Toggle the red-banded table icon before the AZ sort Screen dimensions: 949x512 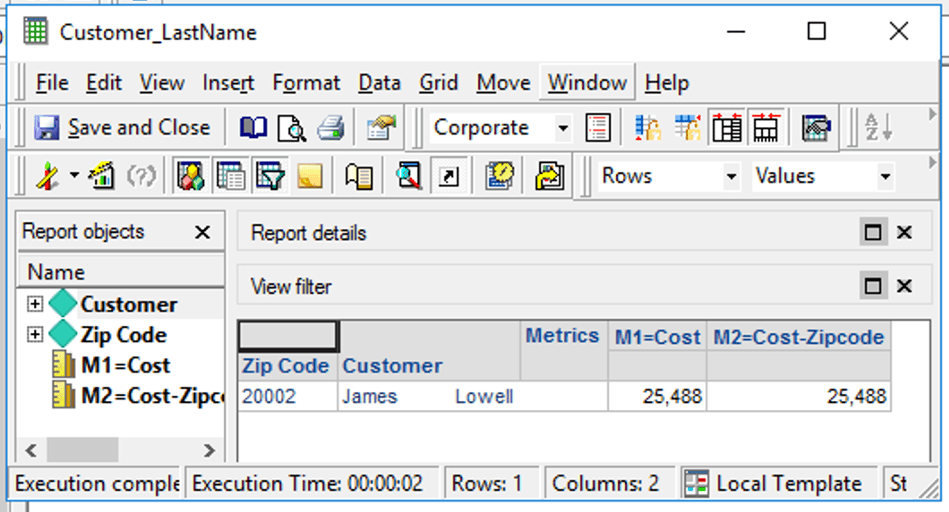(x=767, y=128)
